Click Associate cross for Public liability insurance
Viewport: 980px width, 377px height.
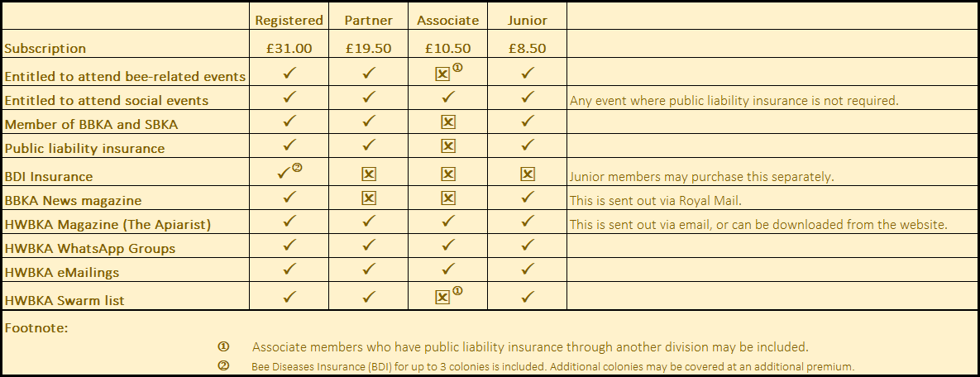click(x=448, y=146)
